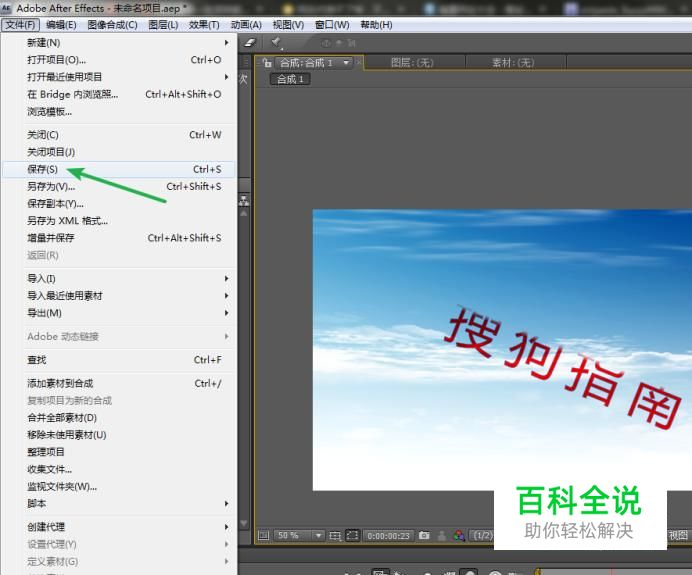Open the 效果(T) menu
This screenshot has height=575, width=692.
[x=204, y=25]
